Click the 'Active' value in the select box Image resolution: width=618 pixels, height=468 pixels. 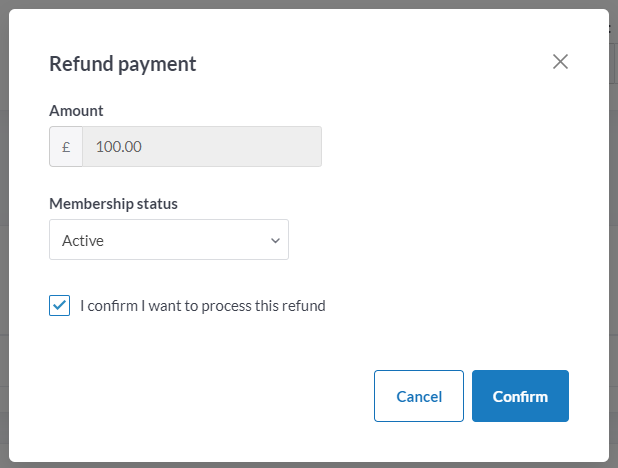point(83,240)
